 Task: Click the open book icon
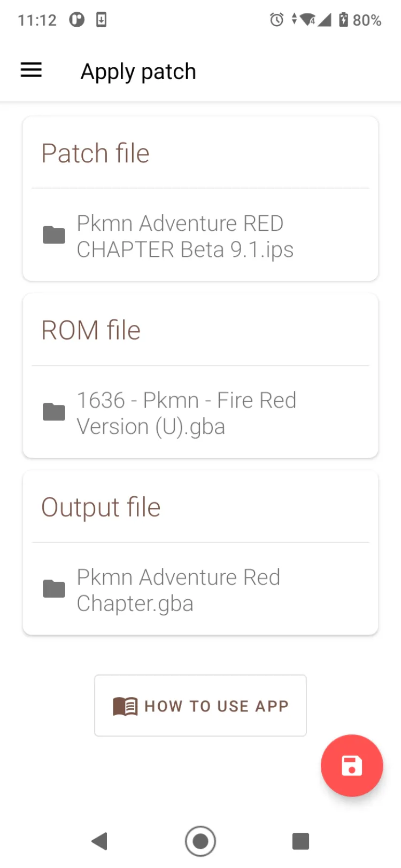point(125,706)
